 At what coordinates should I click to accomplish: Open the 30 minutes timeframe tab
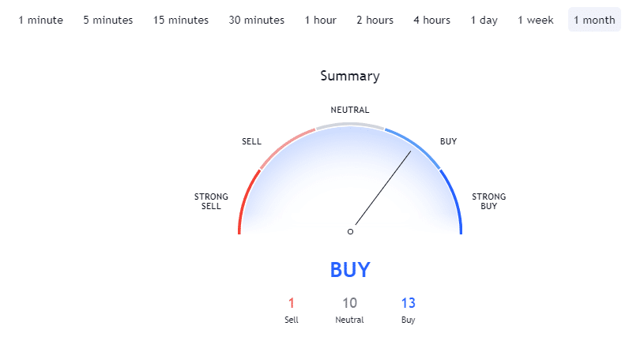pyautogui.click(x=256, y=20)
